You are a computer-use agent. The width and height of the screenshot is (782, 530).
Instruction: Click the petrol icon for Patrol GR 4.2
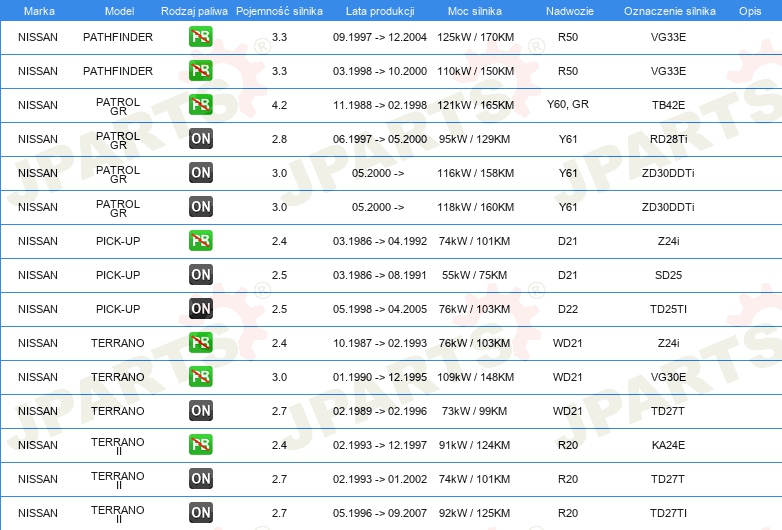coord(200,105)
